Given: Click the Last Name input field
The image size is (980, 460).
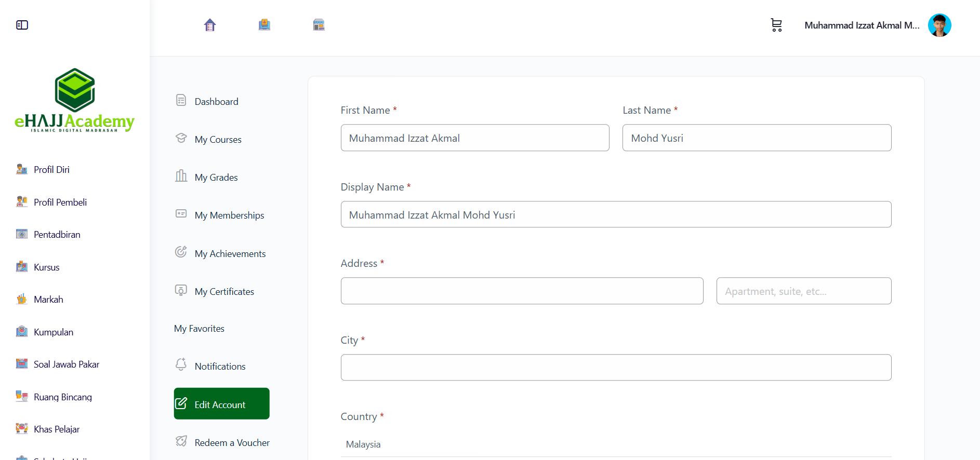Looking at the screenshot, I should (757, 138).
